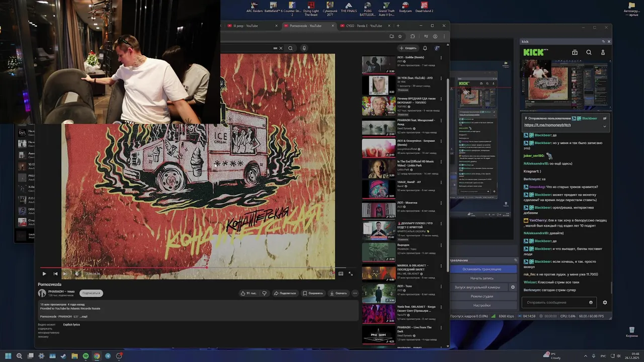Like the Pornozvezda video
The width and height of the screenshot is (644, 362).
[x=249, y=293]
